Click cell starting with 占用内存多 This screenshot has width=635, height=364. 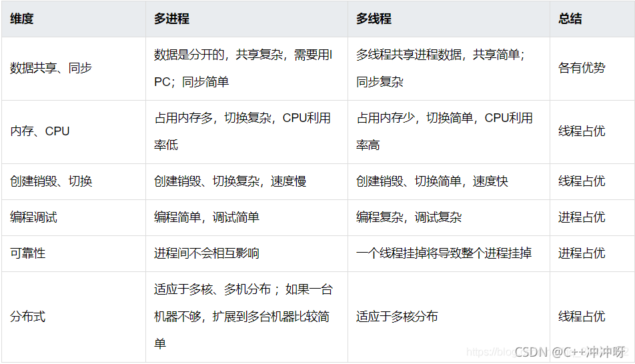[247, 132]
